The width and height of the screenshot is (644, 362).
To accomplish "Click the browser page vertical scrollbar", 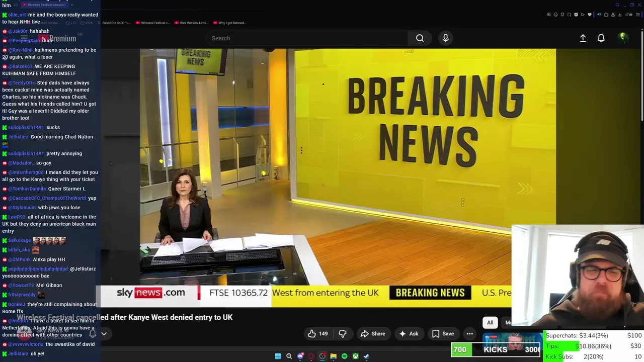I will pyautogui.click(x=642, y=75).
